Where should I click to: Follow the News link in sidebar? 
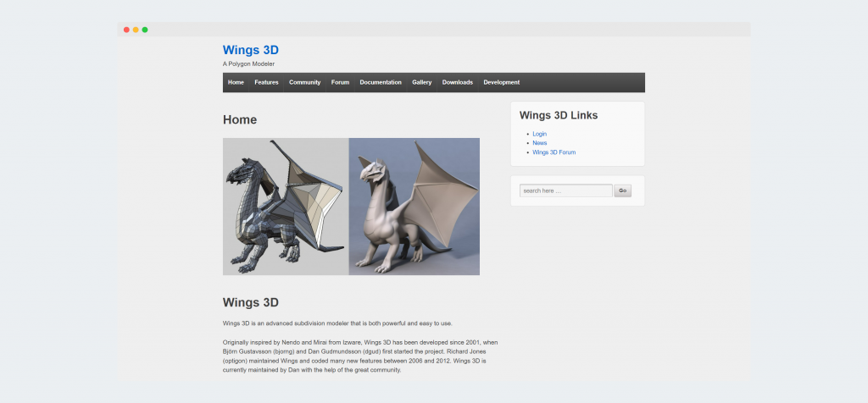click(539, 142)
